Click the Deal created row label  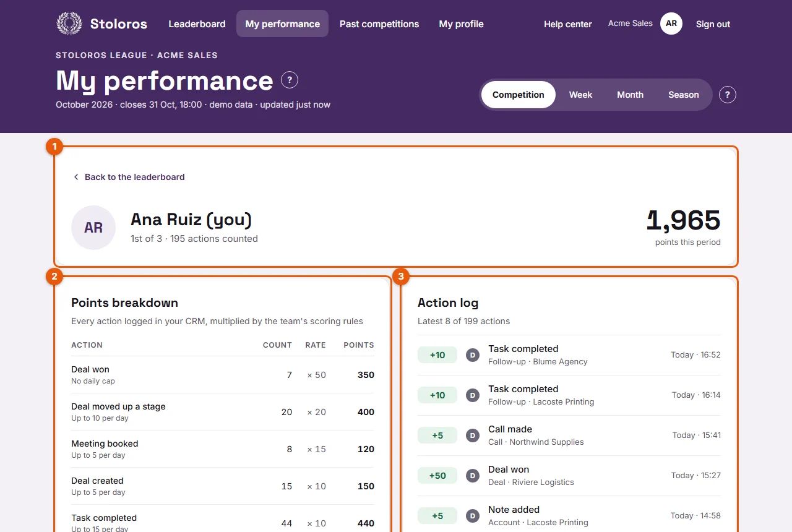(97, 481)
